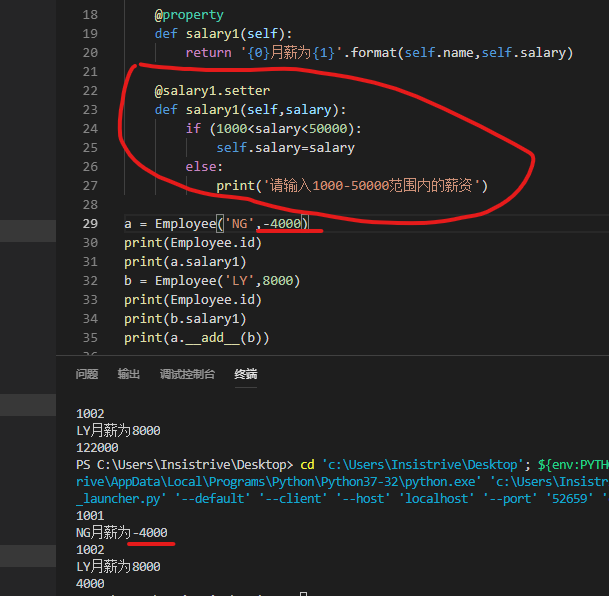Viewport: 609px width, 596px height.
Task: Click the return statement on line 20
Action: pyautogui.click(x=379, y=53)
